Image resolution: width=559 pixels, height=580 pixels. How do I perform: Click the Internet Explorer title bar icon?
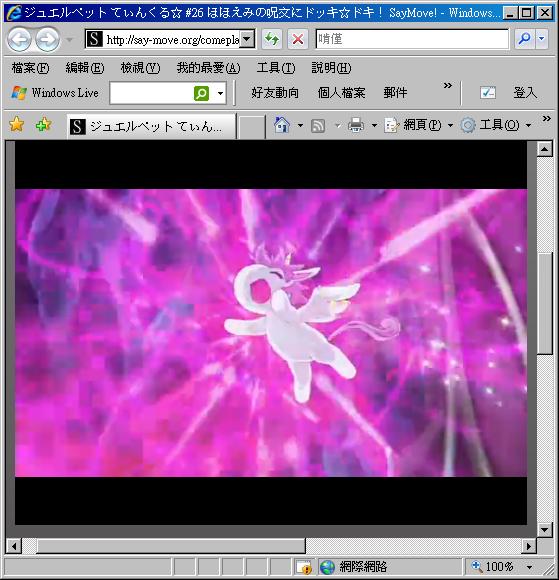coord(14,13)
